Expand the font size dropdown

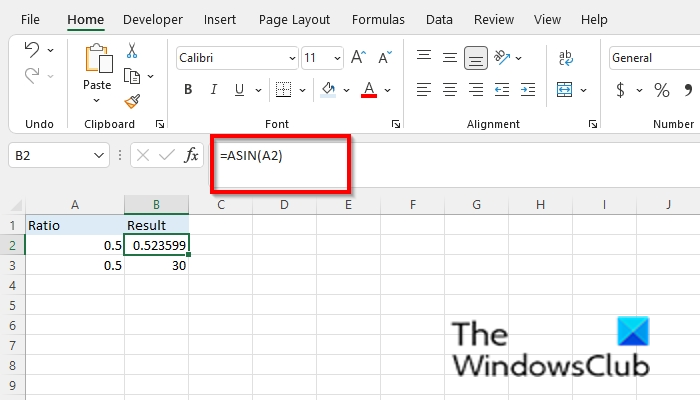coord(336,59)
